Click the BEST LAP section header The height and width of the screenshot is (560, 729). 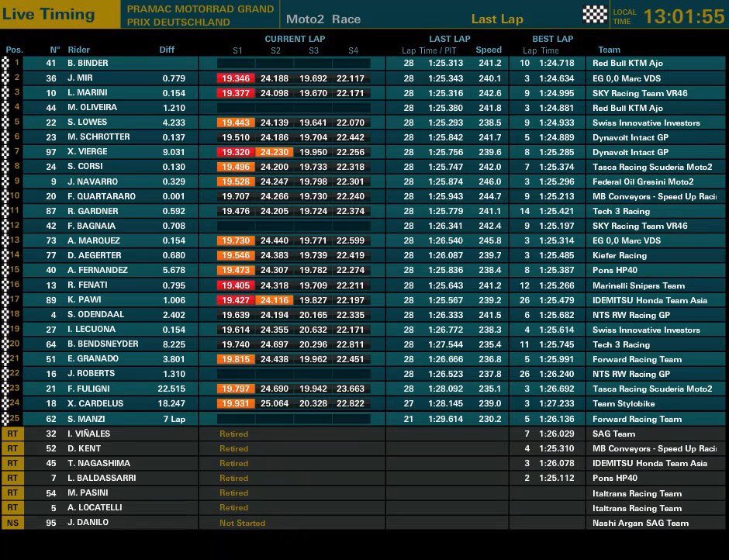point(553,39)
